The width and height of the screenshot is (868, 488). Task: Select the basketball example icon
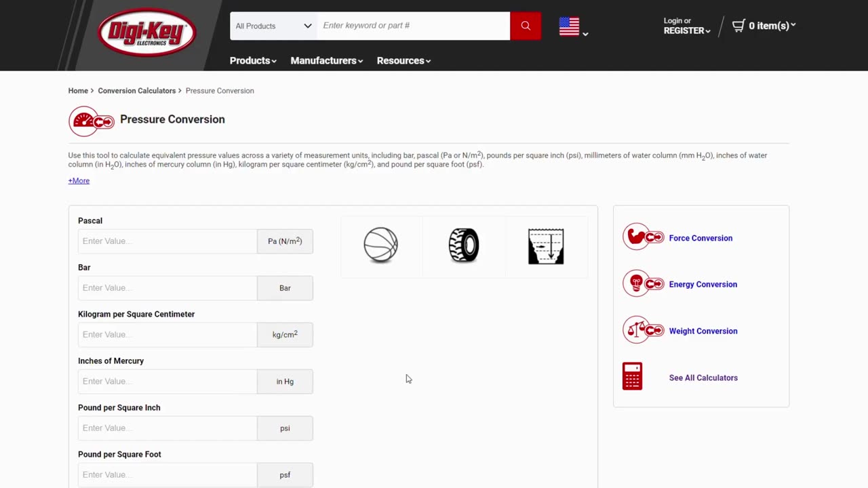pyautogui.click(x=381, y=245)
